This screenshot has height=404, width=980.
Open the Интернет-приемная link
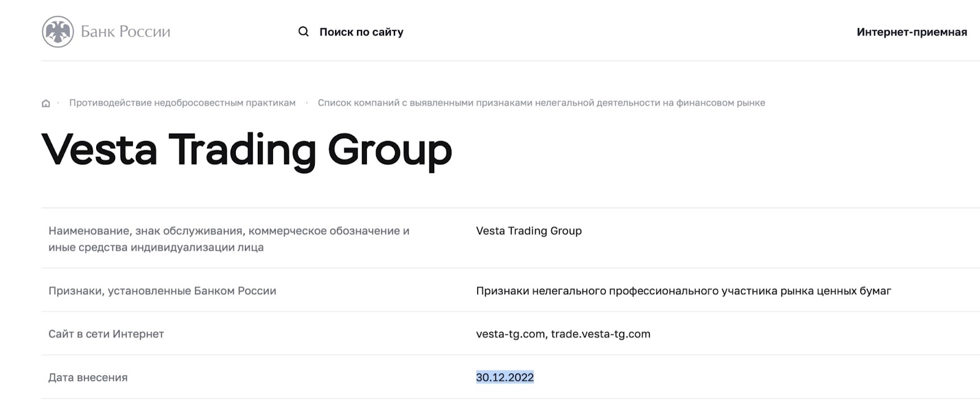click(x=911, y=32)
